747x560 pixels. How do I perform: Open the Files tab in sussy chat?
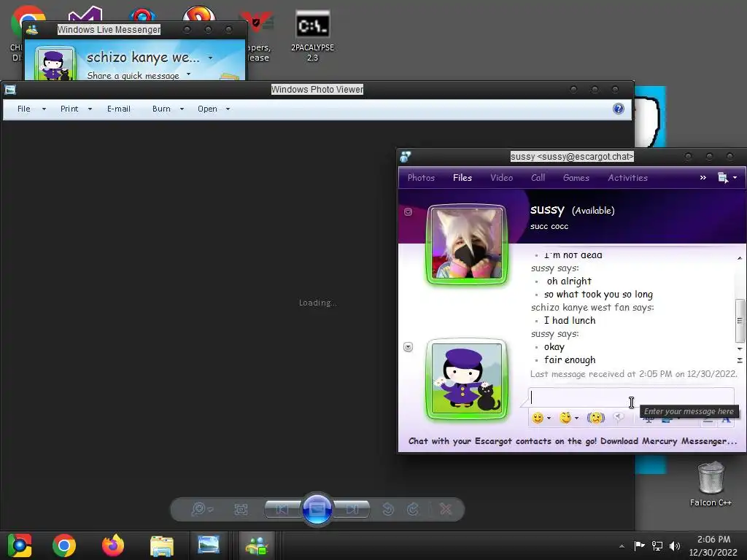point(462,178)
